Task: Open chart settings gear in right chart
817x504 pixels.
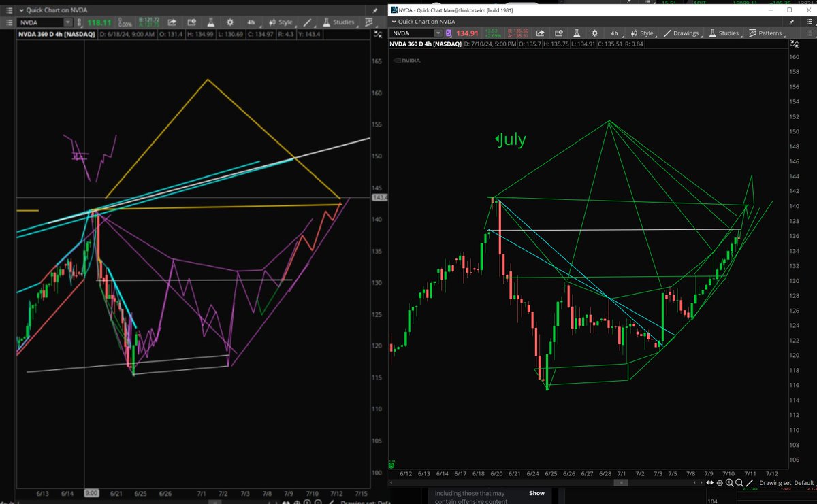Action: coord(594,33)
